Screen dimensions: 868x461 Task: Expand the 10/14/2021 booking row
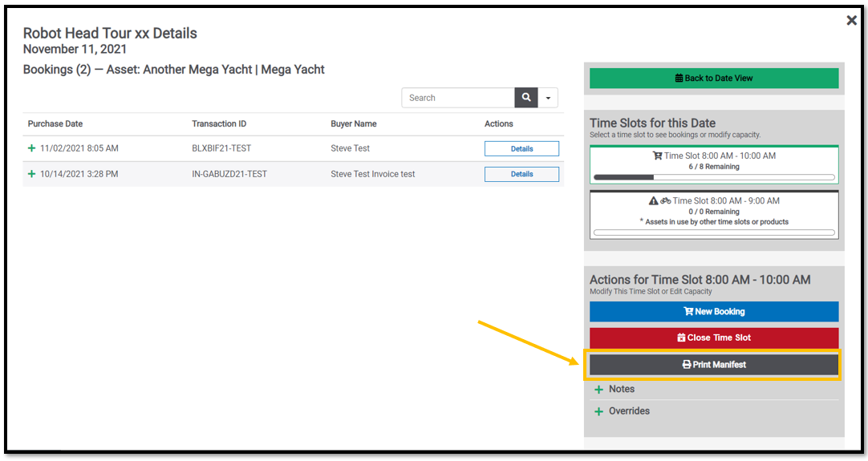(31, 174)
